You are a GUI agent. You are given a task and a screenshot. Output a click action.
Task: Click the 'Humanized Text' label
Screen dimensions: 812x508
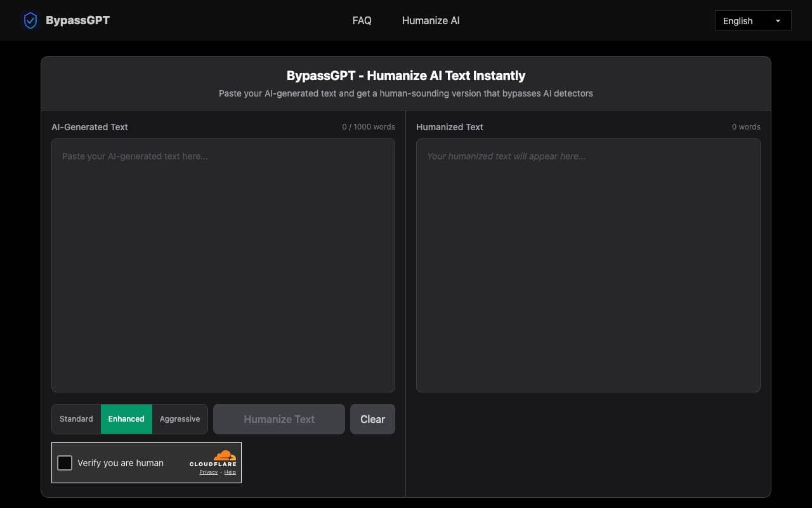[x=450, y=127]
